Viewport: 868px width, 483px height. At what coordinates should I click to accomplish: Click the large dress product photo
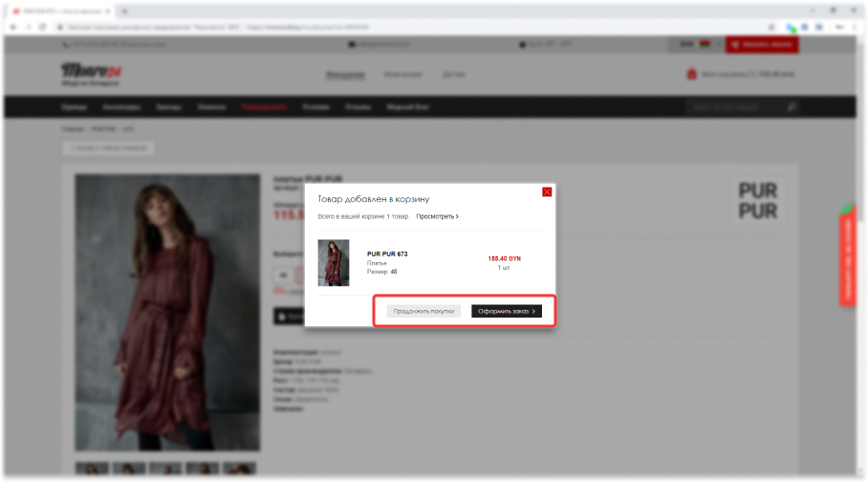(x=167, y=313)
